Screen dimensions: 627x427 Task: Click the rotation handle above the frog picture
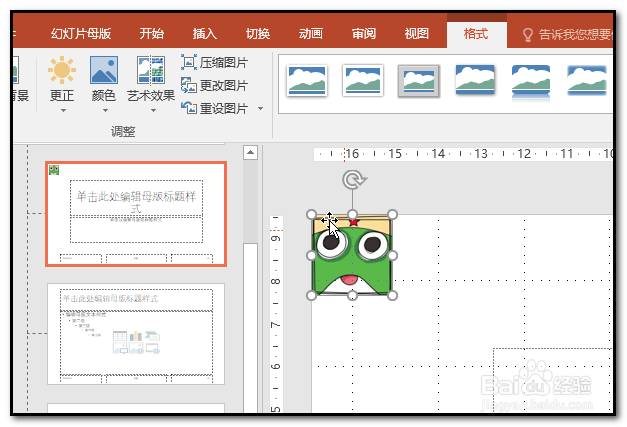click(x=353, y=180)
